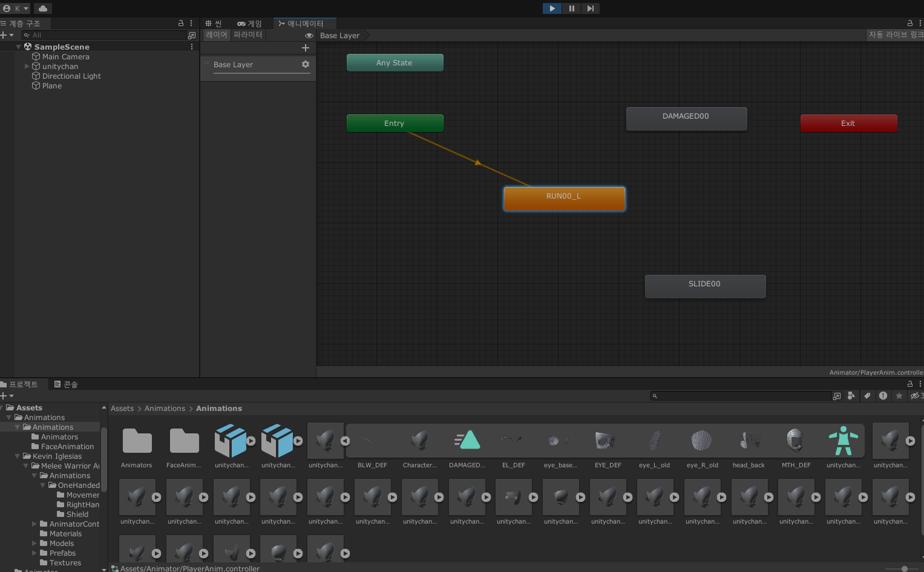Screen dimensions: 924x572
Task: Open Search by Import Log Type icon
Action: coord(883,396)
